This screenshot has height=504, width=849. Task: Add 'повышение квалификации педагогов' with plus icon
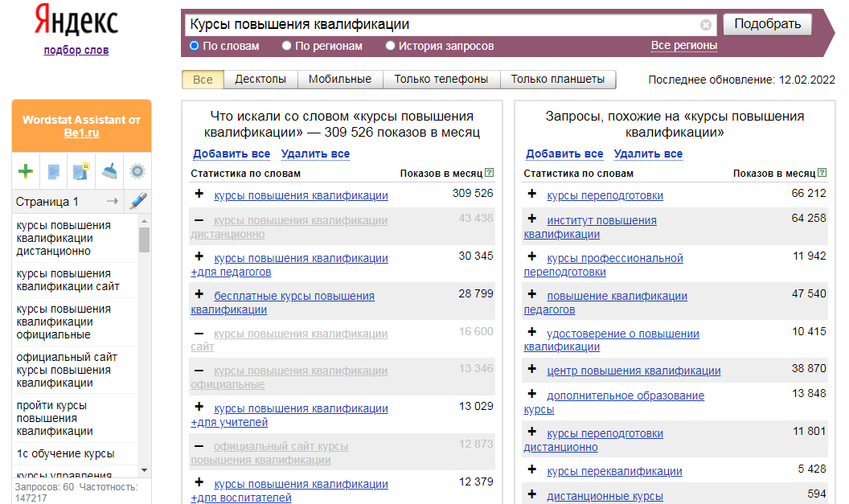[532, 294]
